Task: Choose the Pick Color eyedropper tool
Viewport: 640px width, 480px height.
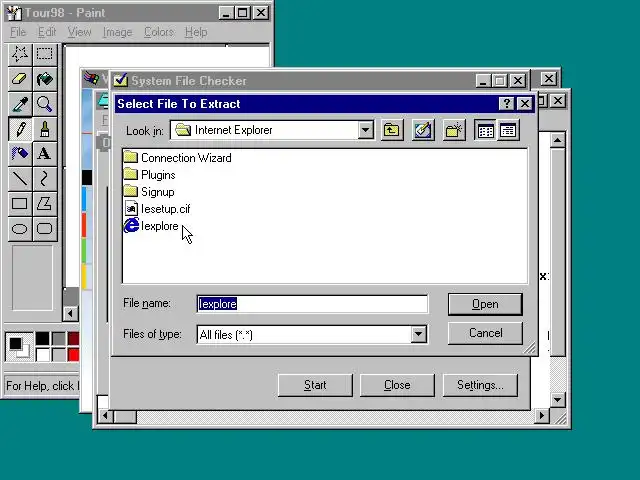Action: click(x=20, y=104)
